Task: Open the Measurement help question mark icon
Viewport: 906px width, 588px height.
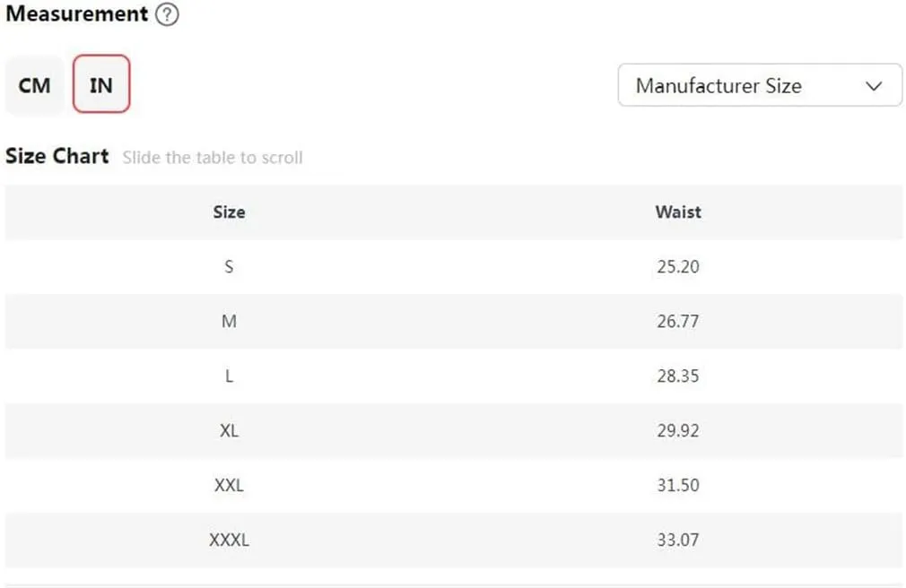Action: pyautogui.click(x=167, y=13)
